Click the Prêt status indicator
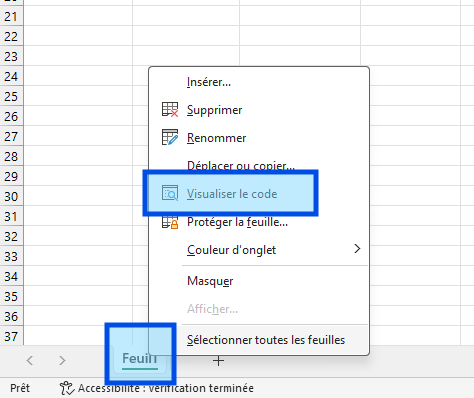The image size is (474, 398). point(20,388)
